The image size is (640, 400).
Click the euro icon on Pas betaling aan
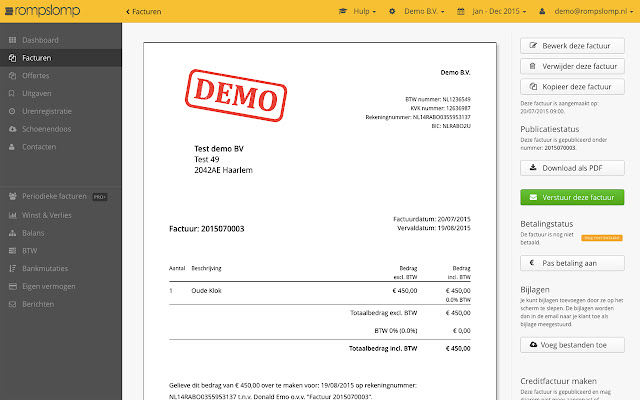coord(532,263)
